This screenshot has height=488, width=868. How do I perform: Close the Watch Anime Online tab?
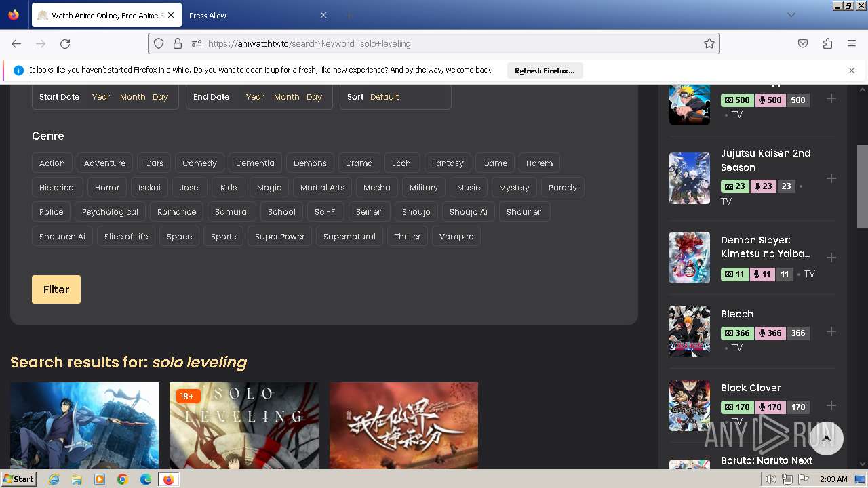point(170,15)
